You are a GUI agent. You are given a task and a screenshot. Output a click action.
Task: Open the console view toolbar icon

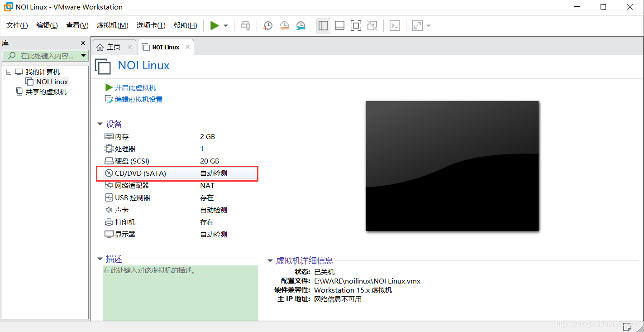(395, 26)
